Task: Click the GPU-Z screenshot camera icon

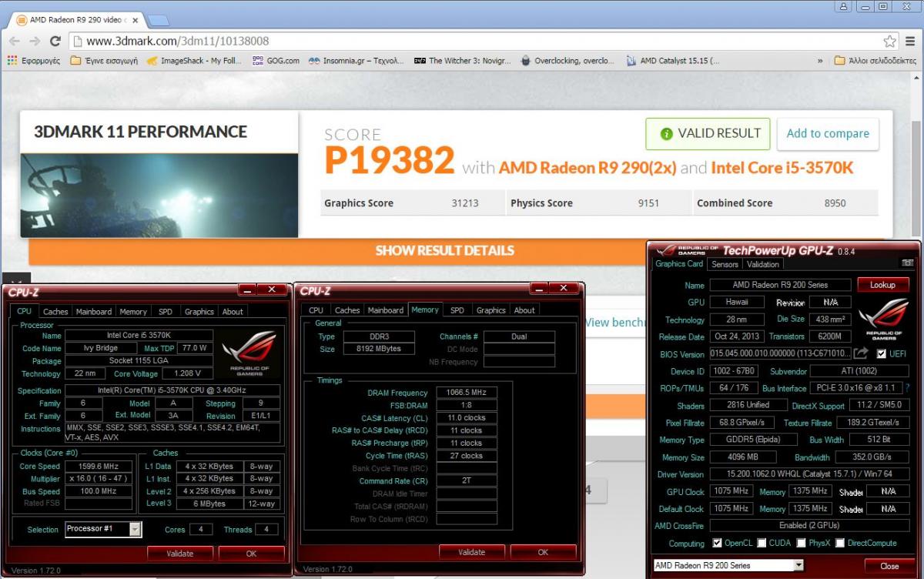Action: pyautogui.click(x=907, y=264)
